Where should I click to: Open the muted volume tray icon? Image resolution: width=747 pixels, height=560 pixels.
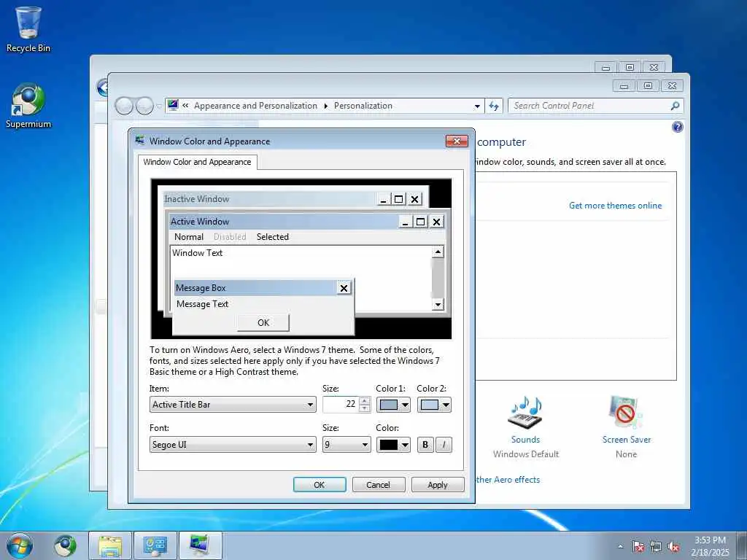point(673,547)
